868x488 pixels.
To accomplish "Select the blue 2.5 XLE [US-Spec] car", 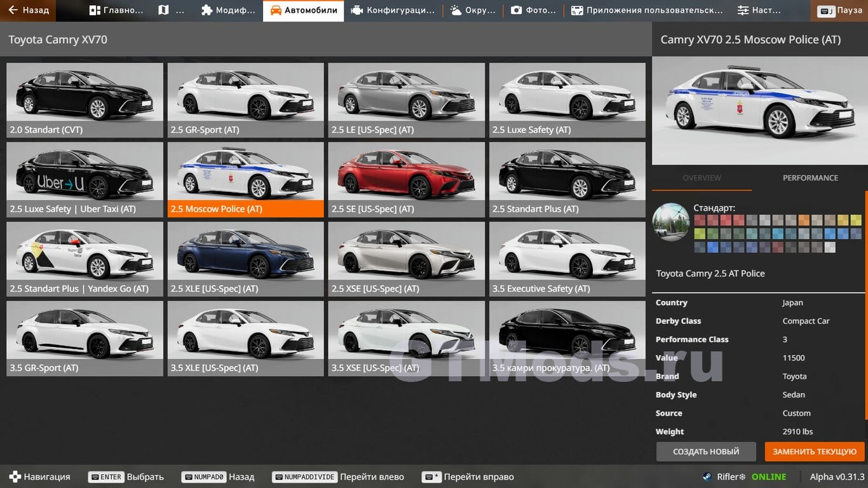I will (x=245, y=259).
